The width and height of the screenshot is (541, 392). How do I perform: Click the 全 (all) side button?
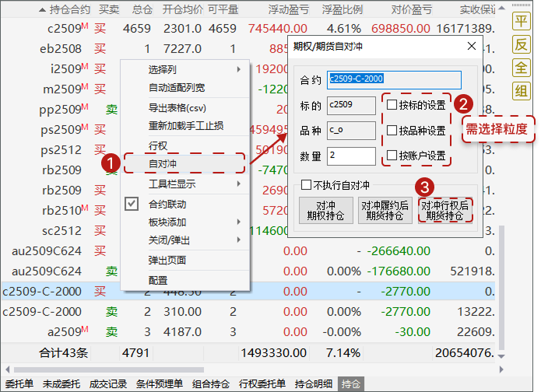coord(521,68)
